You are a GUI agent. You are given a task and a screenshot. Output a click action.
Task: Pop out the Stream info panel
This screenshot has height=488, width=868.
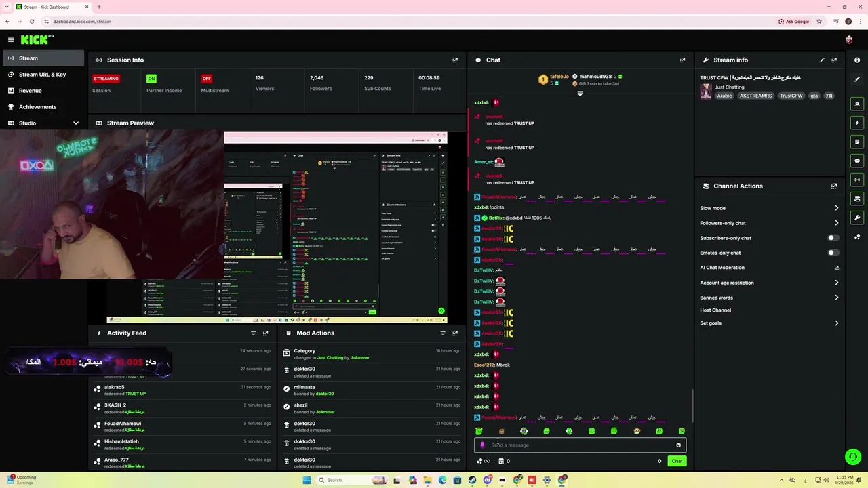click(834, 60)
